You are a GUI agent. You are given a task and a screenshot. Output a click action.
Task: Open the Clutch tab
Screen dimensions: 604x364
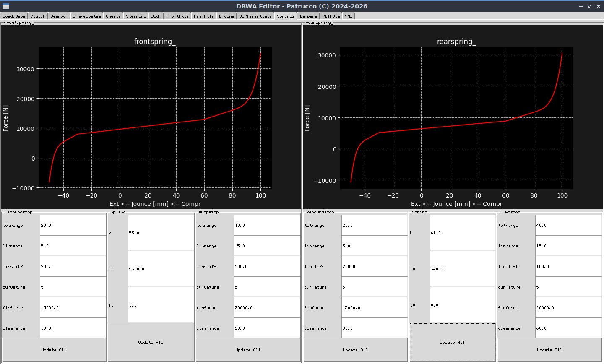[38, 16]
